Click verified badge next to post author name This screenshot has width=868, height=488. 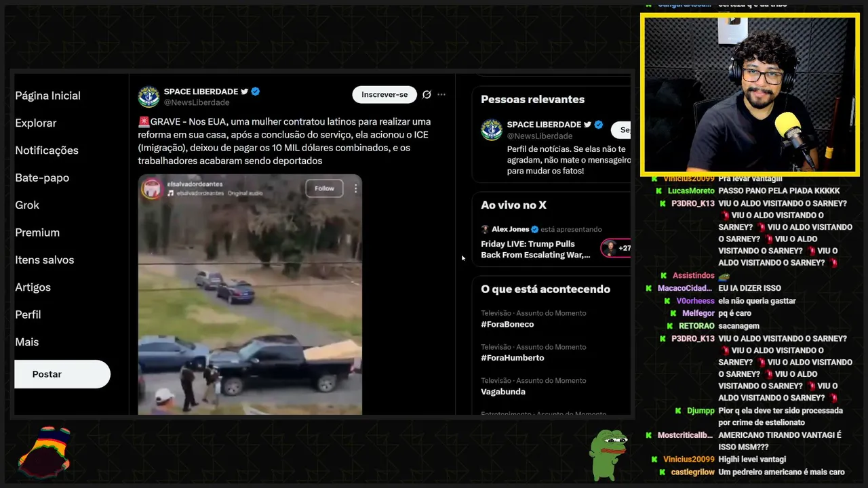[x=256, y=91]
